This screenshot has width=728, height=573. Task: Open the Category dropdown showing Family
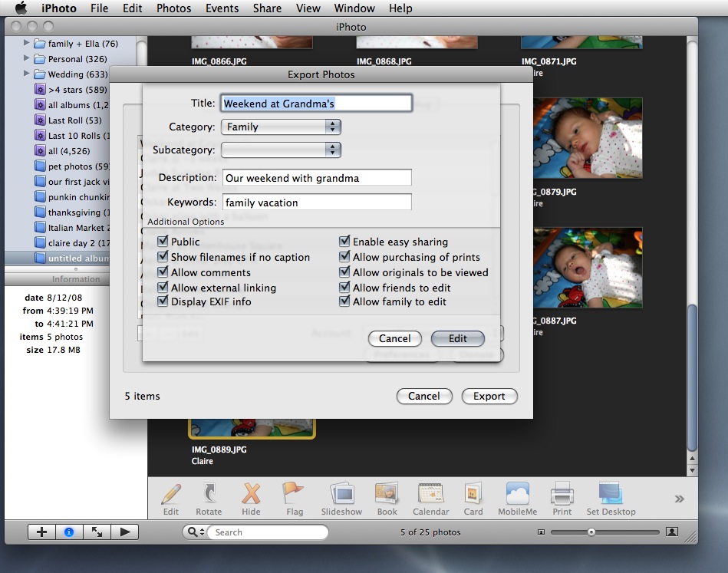click(281, 127)
